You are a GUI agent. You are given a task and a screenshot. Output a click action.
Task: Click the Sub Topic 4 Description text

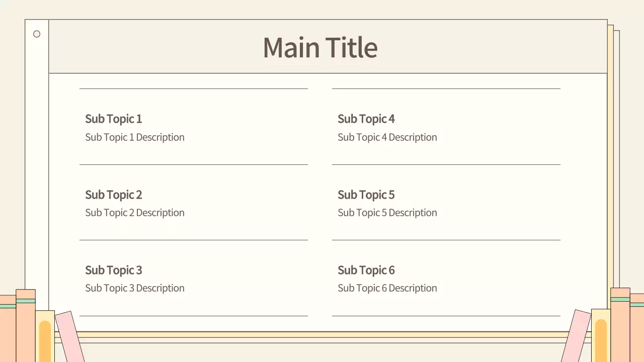(x=387, y=137)
